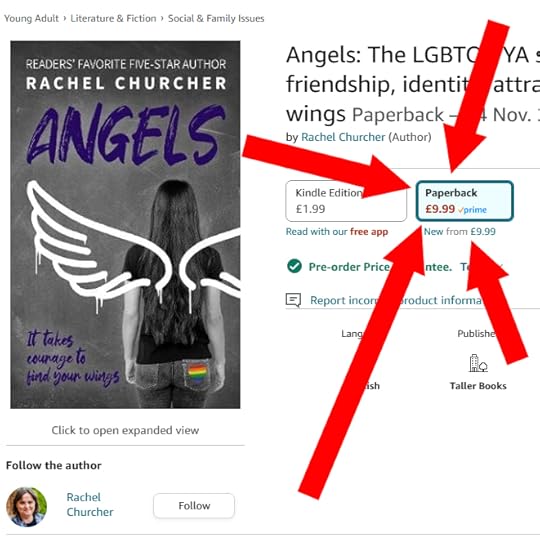Click the prime logo in Paperback option
Viewport: 540px width, 540px height.
(x=472, y=209)
